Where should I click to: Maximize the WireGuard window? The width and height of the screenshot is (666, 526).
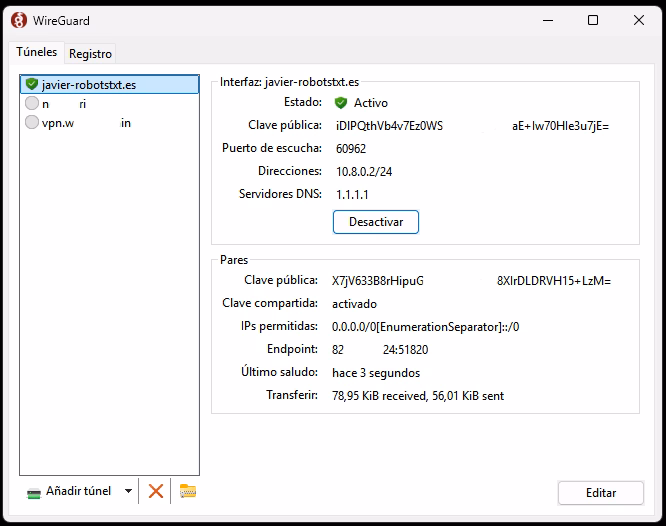tap(593, 20)
